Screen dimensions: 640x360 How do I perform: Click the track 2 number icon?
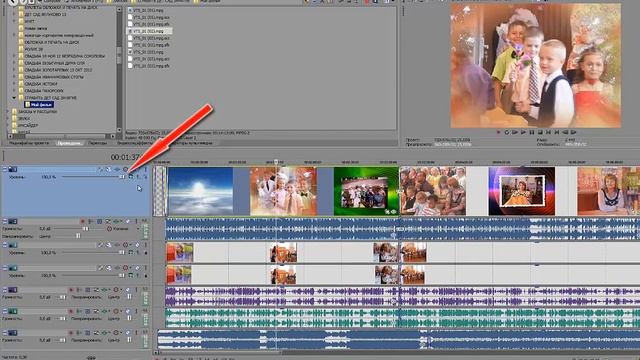coord(13,222)
